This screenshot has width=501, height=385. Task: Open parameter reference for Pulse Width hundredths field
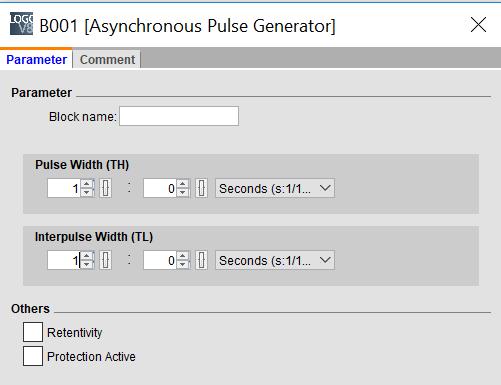(201, 188)
